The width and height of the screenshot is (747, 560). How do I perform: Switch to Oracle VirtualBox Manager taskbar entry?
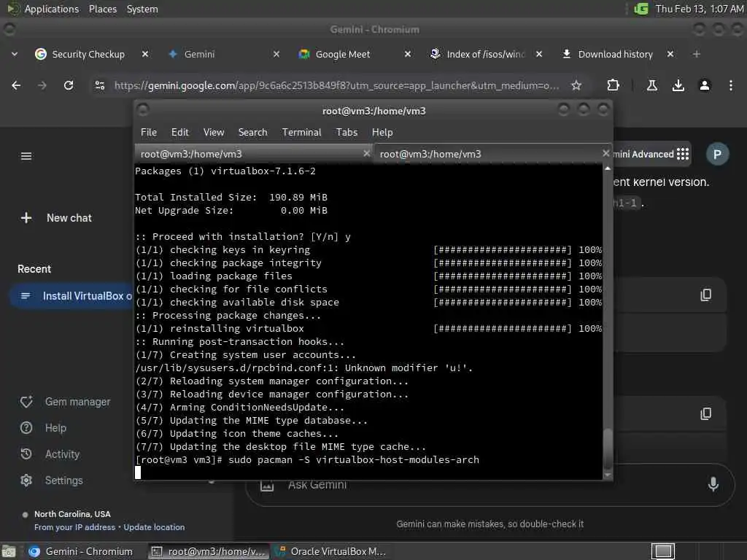click(x=330, y=551)
